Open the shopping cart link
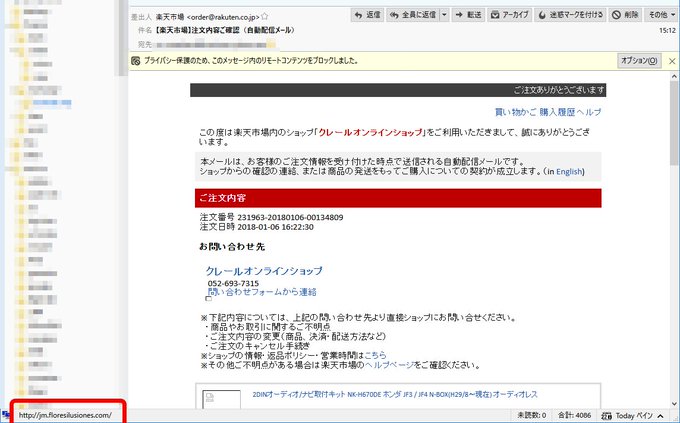680x423 pixels. [516, 112]
